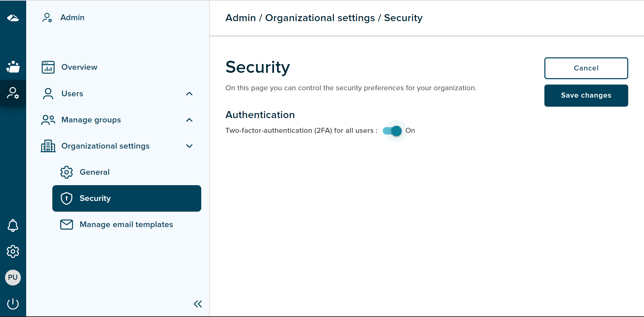
Task: Open notifications bell
Action: [13, 225]
